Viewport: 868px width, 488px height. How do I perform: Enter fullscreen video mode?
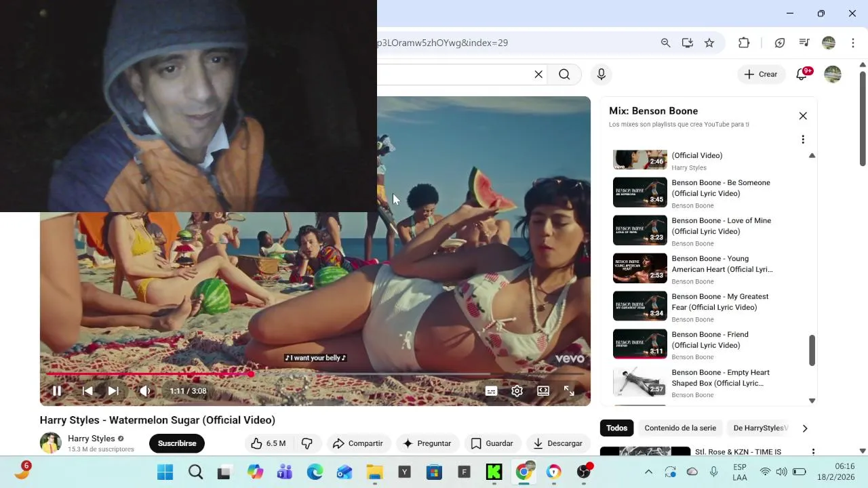point(569,391)
